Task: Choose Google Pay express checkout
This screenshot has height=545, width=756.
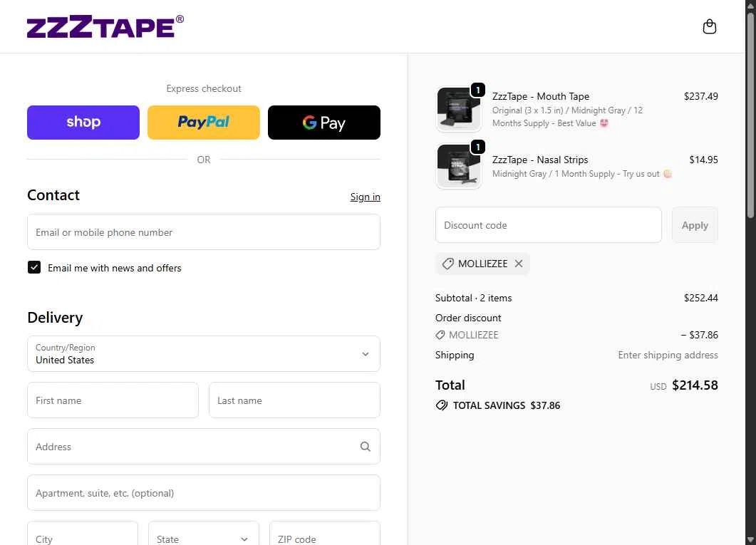Action: [x=324, y=123]
